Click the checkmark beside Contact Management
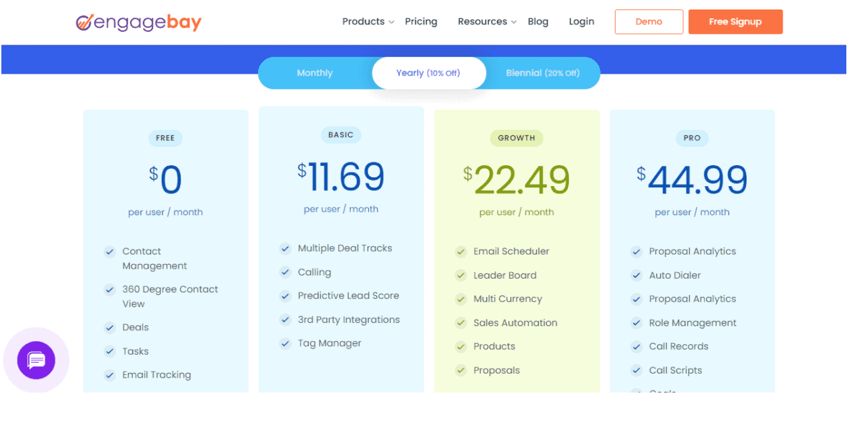The height and width of the screenshot is (425, 868). (110, 252)
